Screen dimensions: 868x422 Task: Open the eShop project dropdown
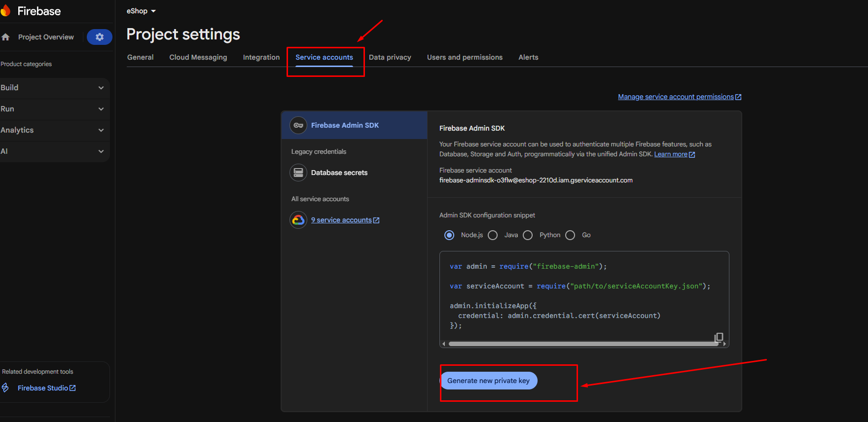pos(141,11)
